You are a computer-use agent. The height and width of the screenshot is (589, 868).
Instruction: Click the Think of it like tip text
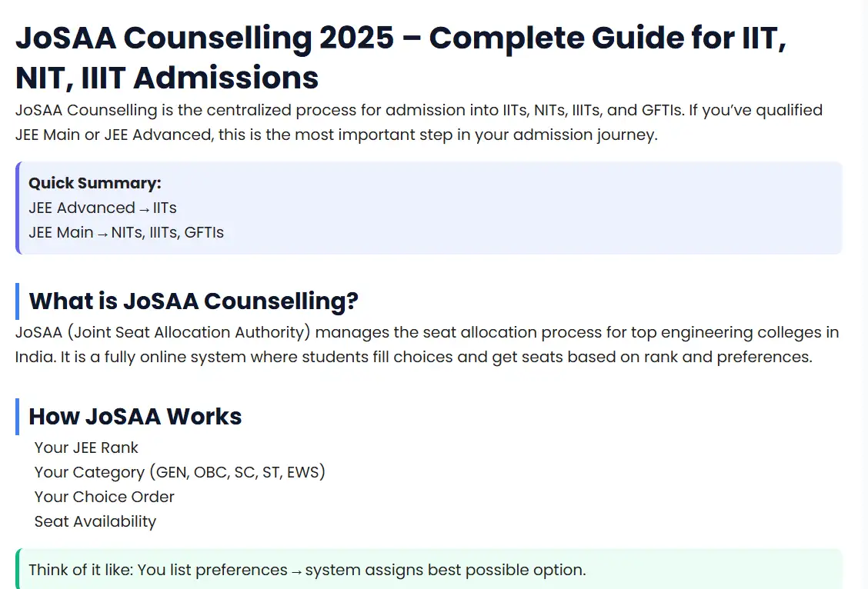(307, 571)
